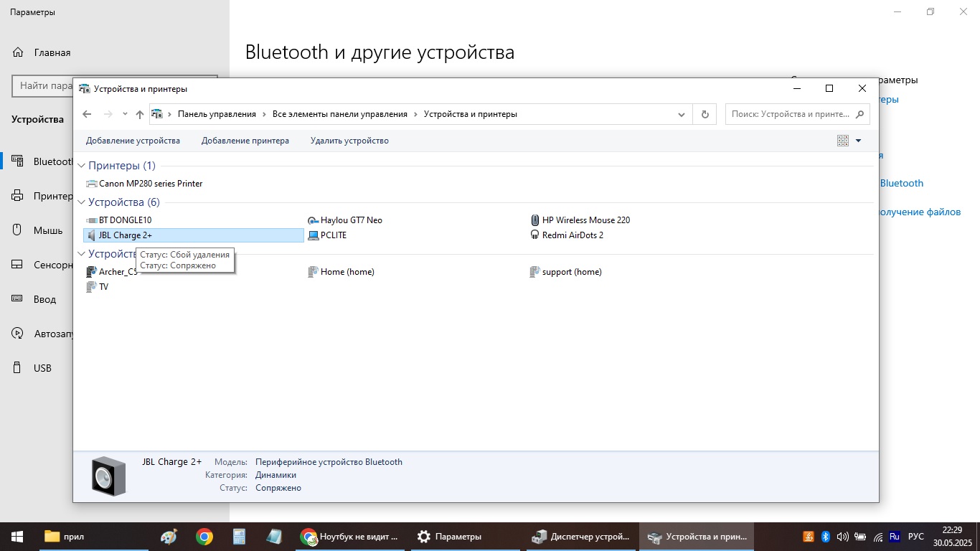Click the РУС language indicator
Image resolution: width=980 pixels, height=551 pixels.
916,537
